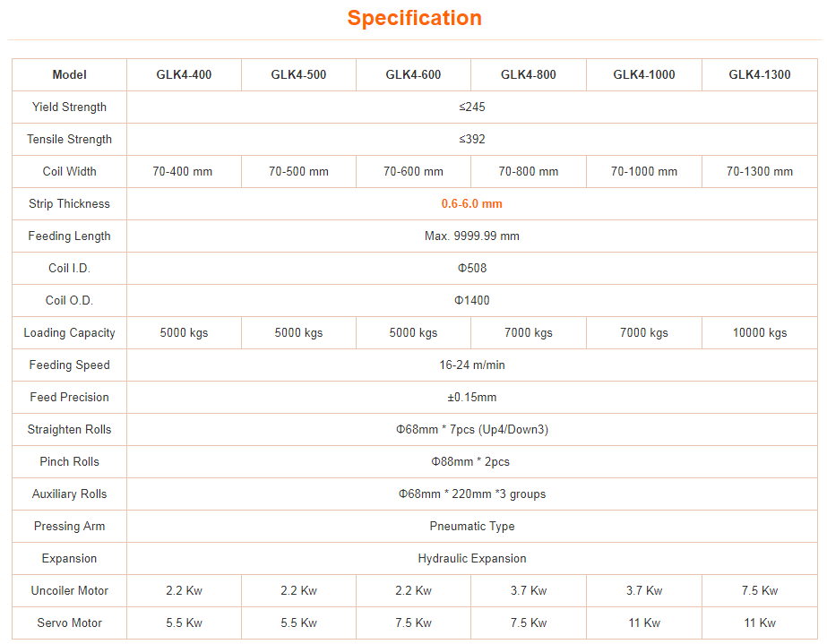Select the GLK4-400 model header
827x644 pixels.
184,75
